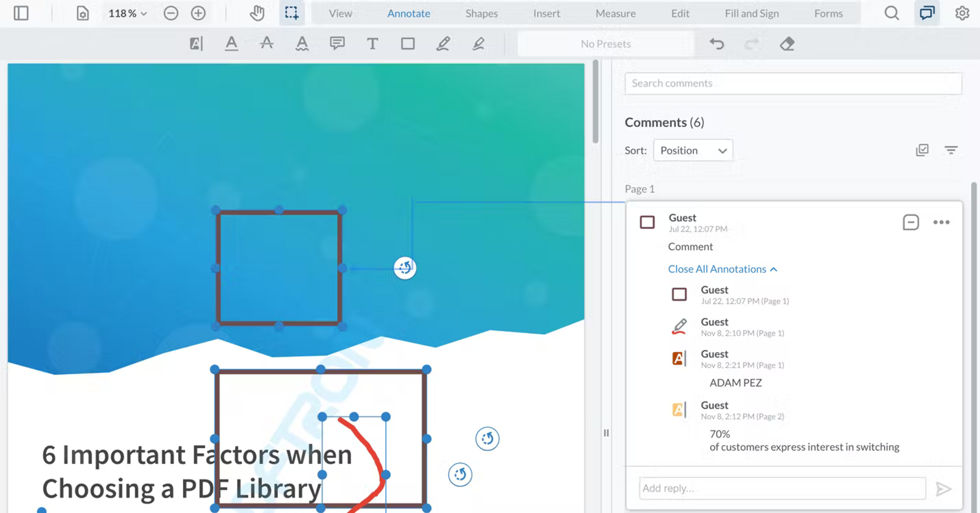Select the squiggly underline tool
The width and height of the screenshot is (980, 513).
coord(302,44)
